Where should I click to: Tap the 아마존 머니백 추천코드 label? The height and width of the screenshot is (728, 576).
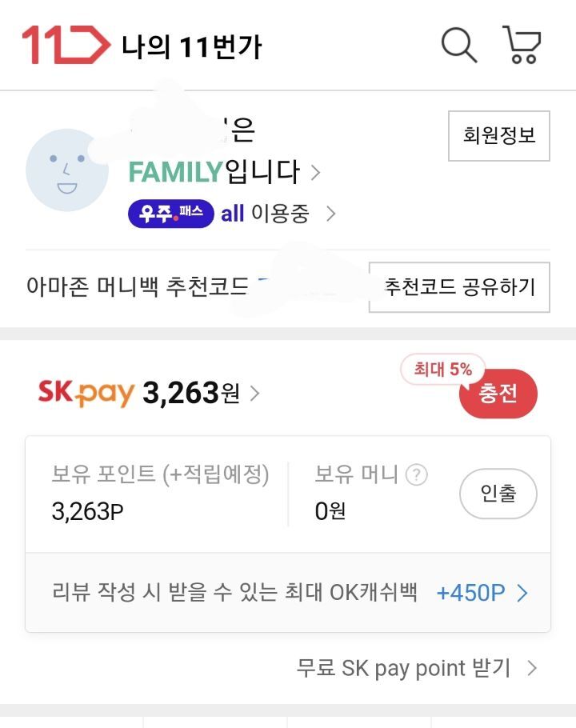click(x=137, y=286)
